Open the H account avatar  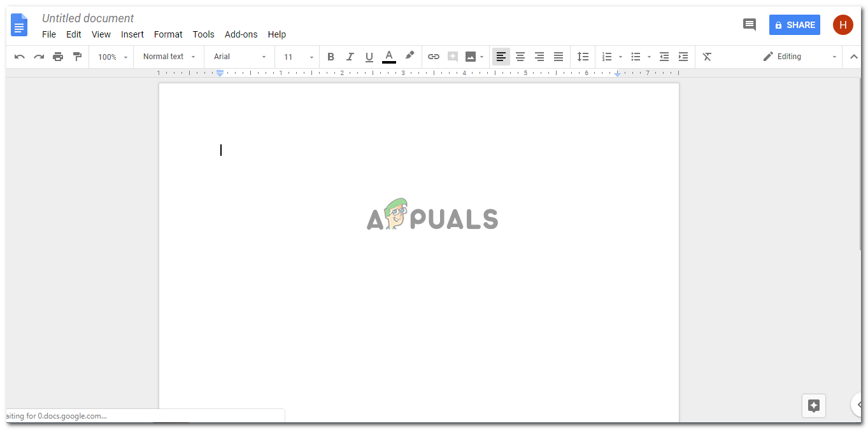pyautogui.click(x=843, y=25)
